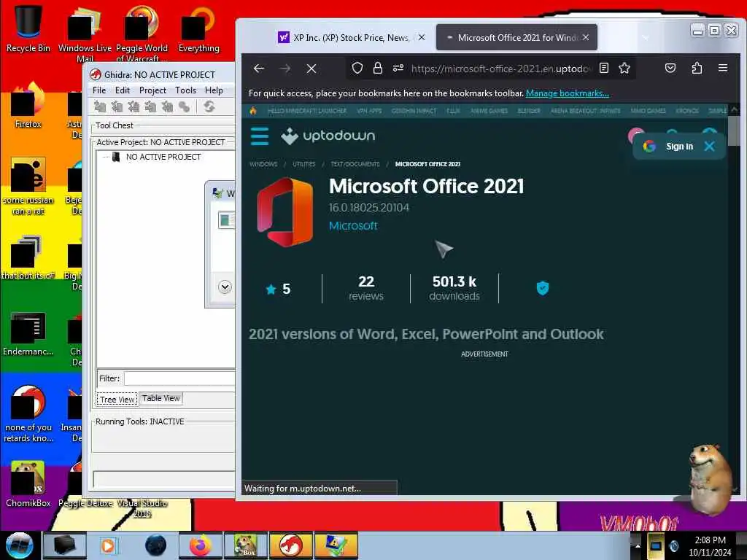The width and height of the screenshot is (747, 560).
Task: Click the browser page vertical scrollbar
Action: (x=734, y=130)
